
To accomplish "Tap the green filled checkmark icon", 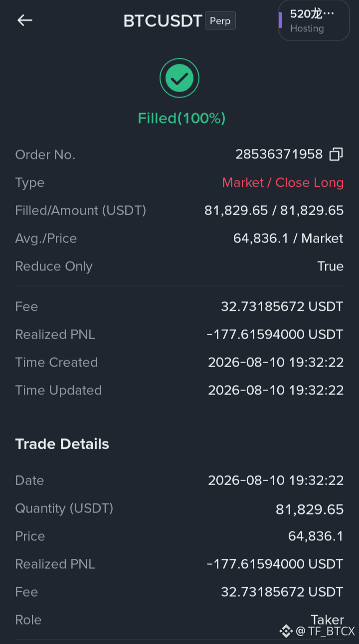I will point(179,78).
